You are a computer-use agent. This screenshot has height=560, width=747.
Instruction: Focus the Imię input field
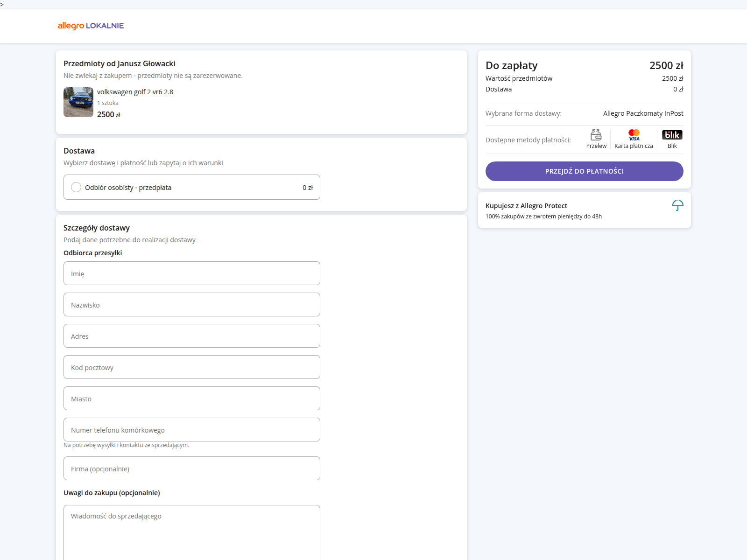point(191,273)
